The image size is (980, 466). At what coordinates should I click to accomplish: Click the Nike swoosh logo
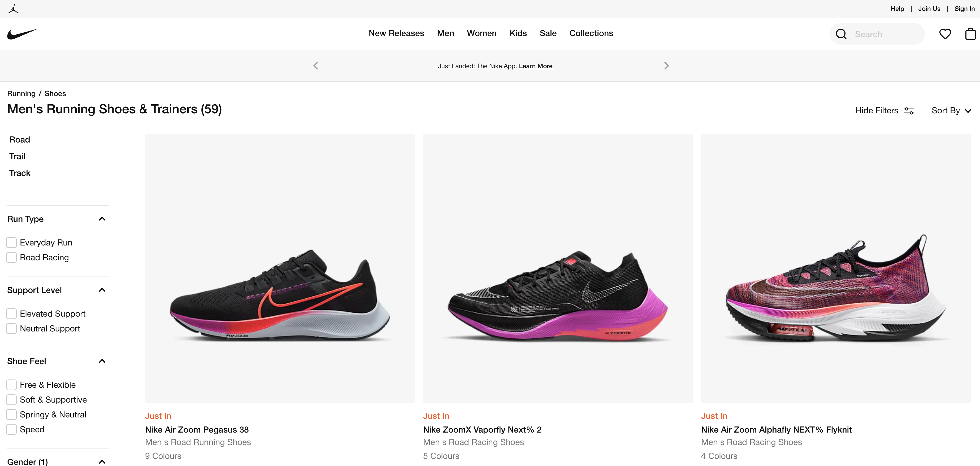pyautogui.click(x=23, y=34)
